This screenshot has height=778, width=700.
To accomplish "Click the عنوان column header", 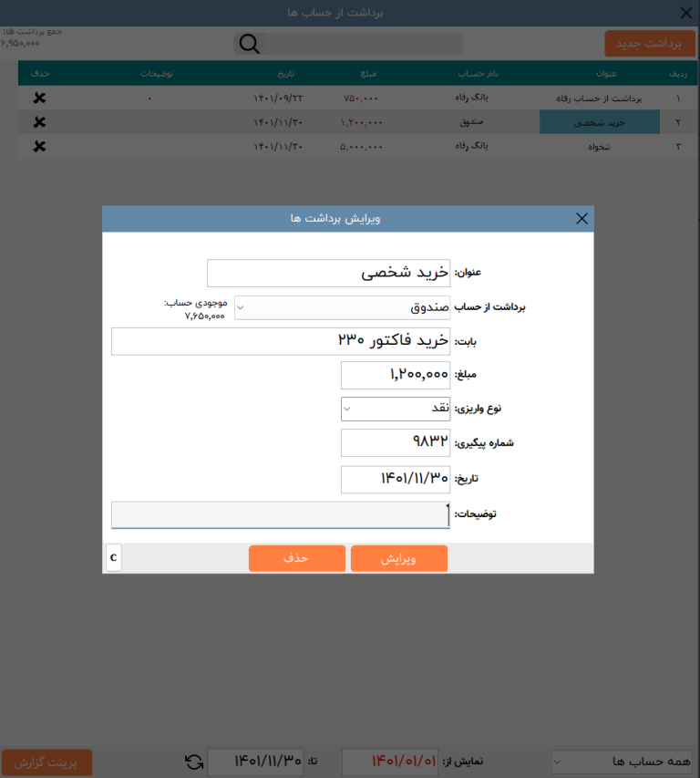I will (606, 74).
